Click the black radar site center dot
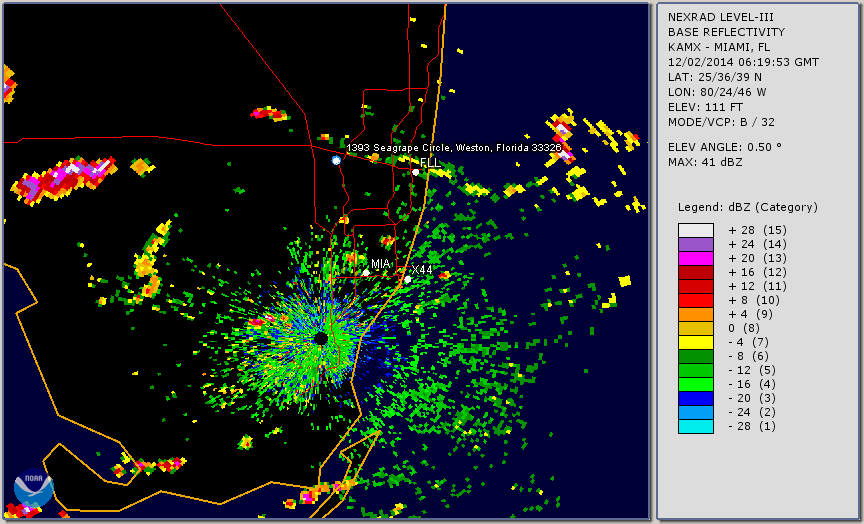Screen dimensions: 864x524 [321, 338]
